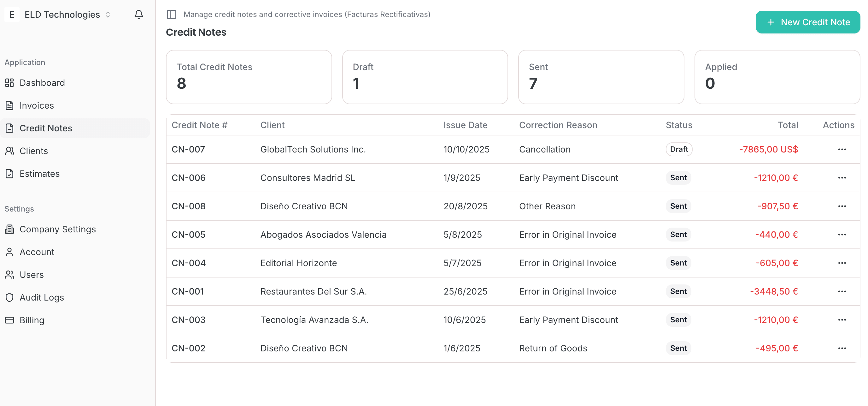
Task: Click the New Credit Note button
Action: coord(808,22)
